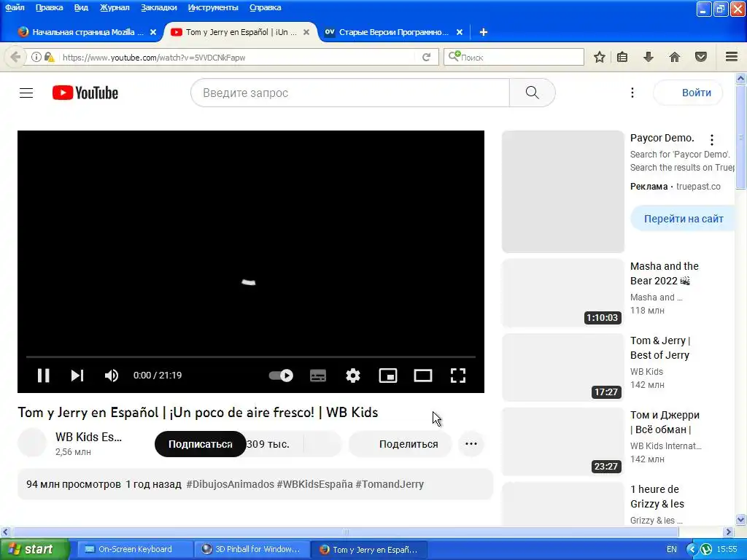Click the EN language indicator

point(672,550)
